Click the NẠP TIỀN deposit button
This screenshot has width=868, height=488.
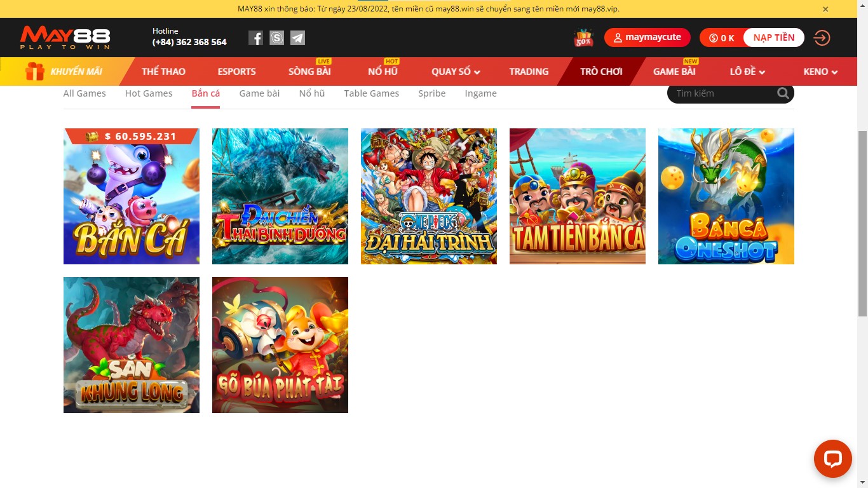pyautogui.click(x=773, y=37)
